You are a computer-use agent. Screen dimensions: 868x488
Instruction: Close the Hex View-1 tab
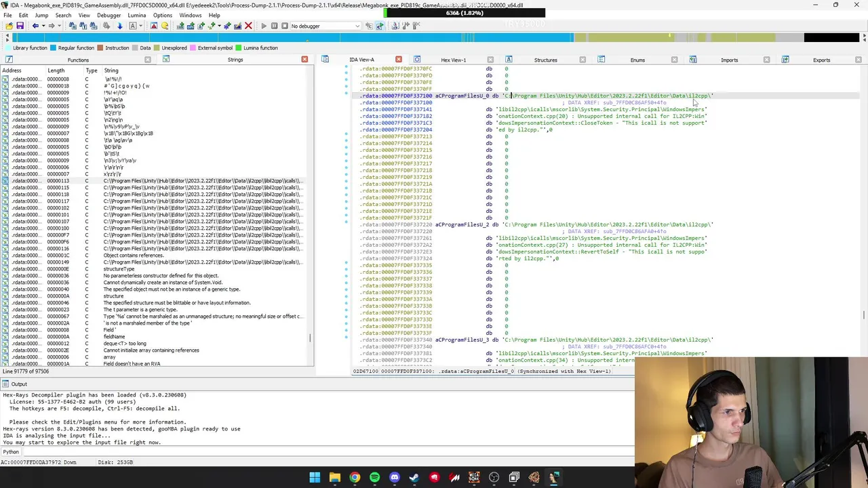pyautogui.click(x=490, y=60)
